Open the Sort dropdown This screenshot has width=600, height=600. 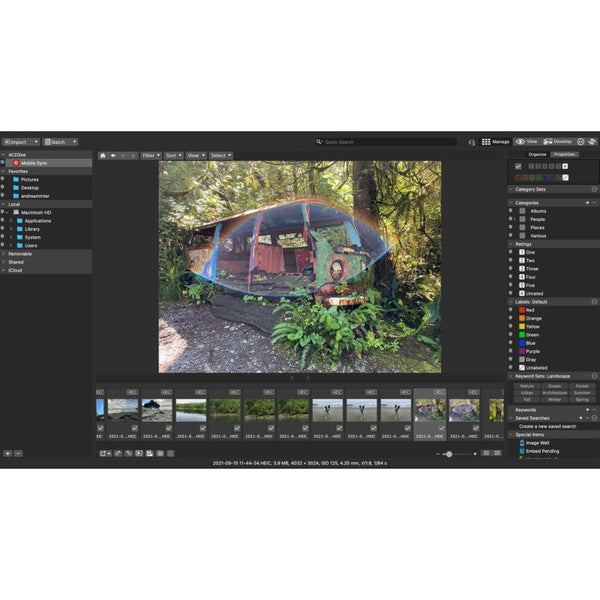[173, 155]
